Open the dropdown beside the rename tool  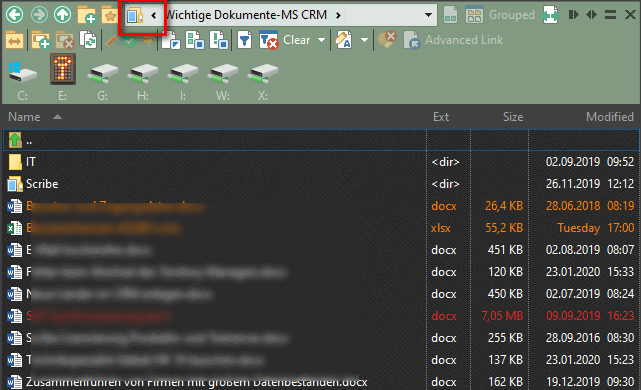point(364,40)
